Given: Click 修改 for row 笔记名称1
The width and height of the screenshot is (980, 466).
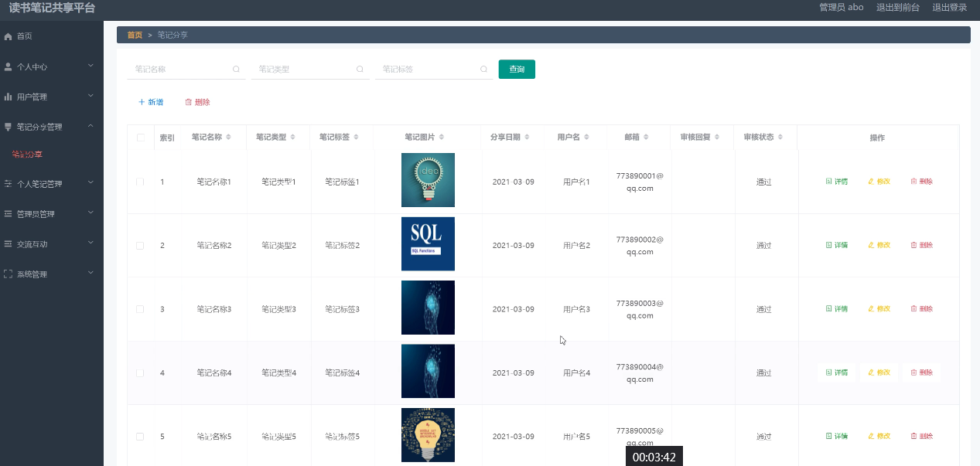Looking at the screenshot, I should tap(879, 182).
